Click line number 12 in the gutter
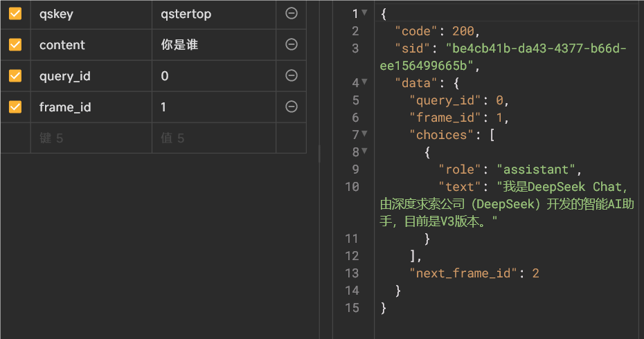Image resolution: width=644 pixels, height=339 pixels. [352, 256]
